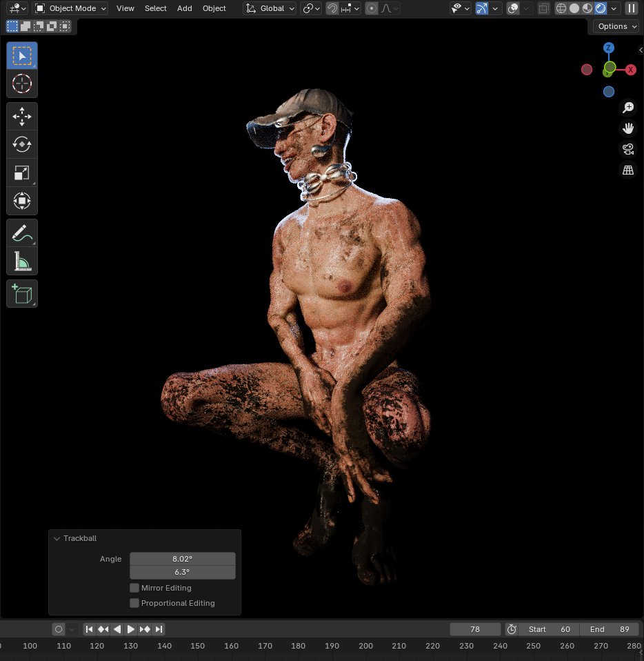Jump to previous keyframe
644x661 pixels.
pos(103,629)
